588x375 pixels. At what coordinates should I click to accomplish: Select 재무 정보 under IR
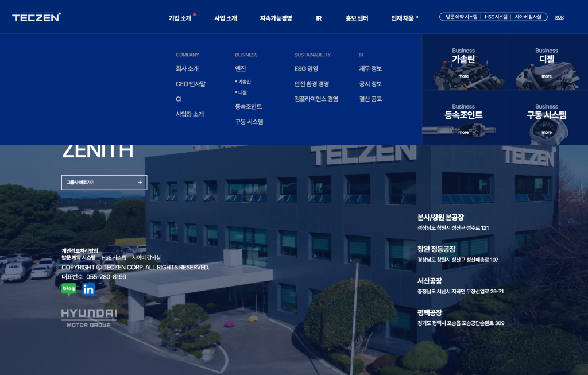(370, 69)
